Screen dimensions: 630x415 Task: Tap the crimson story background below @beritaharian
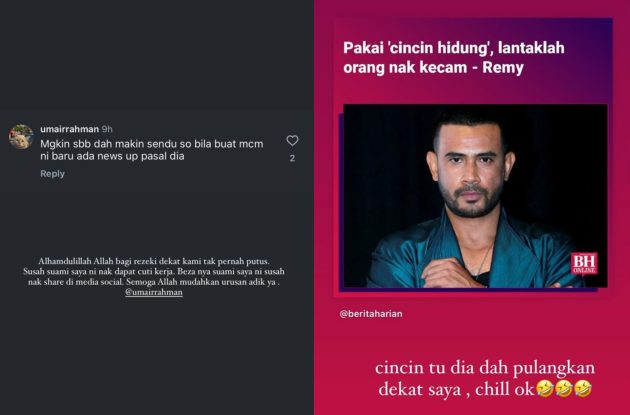pos(472,339)
